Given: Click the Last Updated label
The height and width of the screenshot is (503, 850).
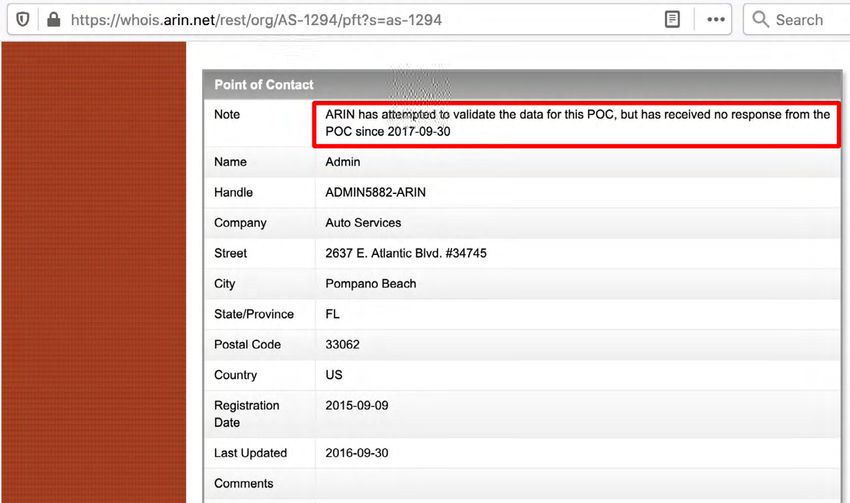Looking at the screenshot, I should (250, 453).
